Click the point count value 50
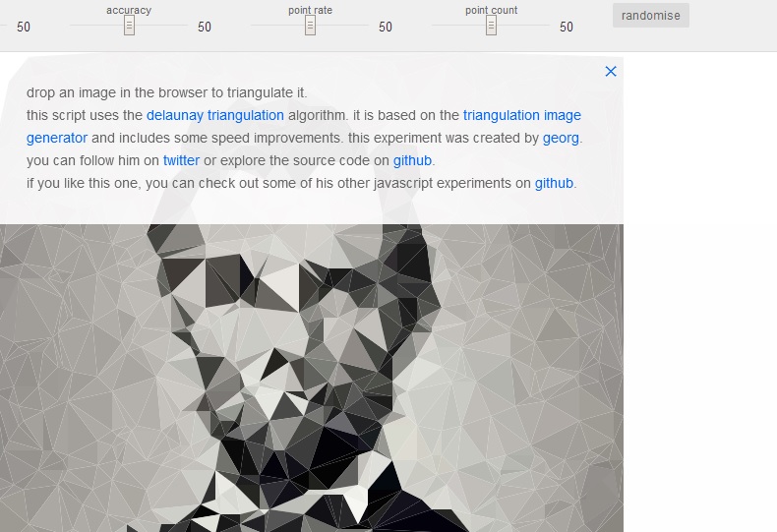The height and width of the screenshot is (532, 777). pos(566,27)
